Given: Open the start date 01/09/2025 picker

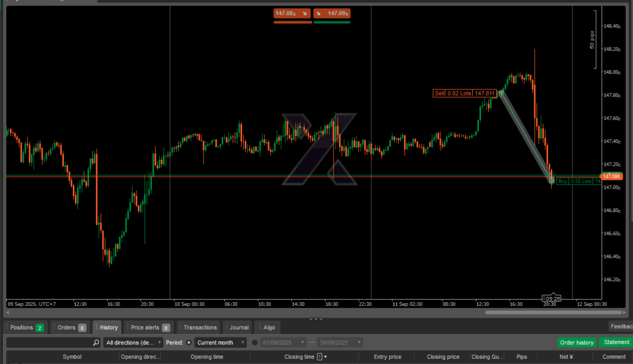Looking at the screenshot, I should [x=283, y=342].
